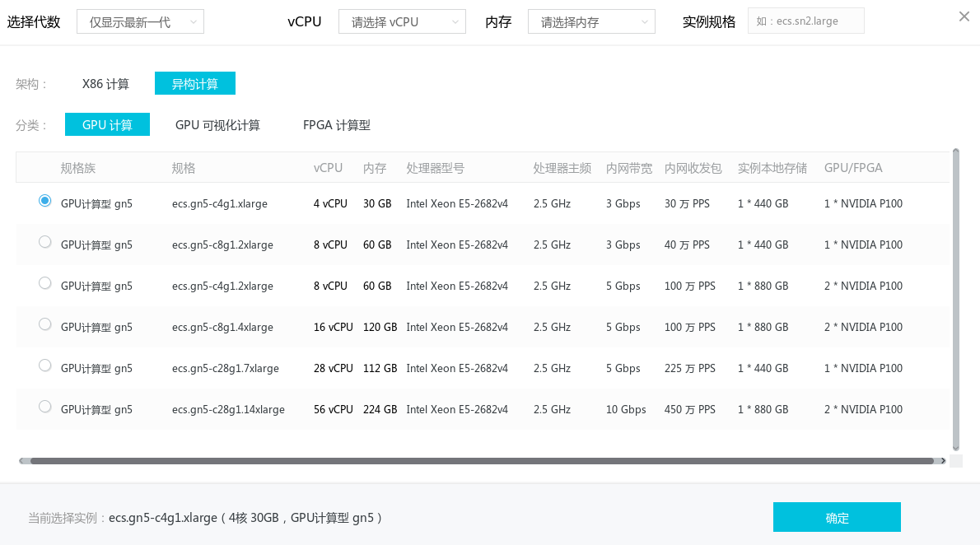Click the 225 万 PPS cell

pos(690,369)
